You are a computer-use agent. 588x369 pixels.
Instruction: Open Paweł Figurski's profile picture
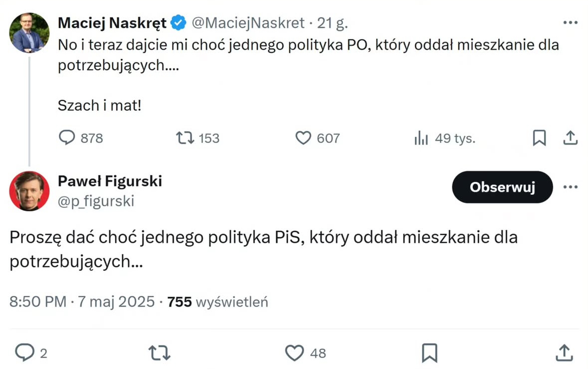pyautogui.click(x=29, y=191)
